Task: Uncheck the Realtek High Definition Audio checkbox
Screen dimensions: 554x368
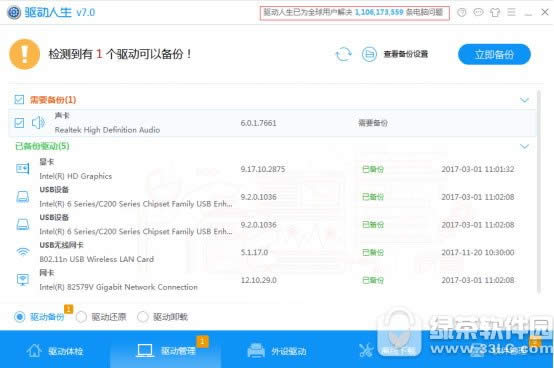Action: point(19,123)
